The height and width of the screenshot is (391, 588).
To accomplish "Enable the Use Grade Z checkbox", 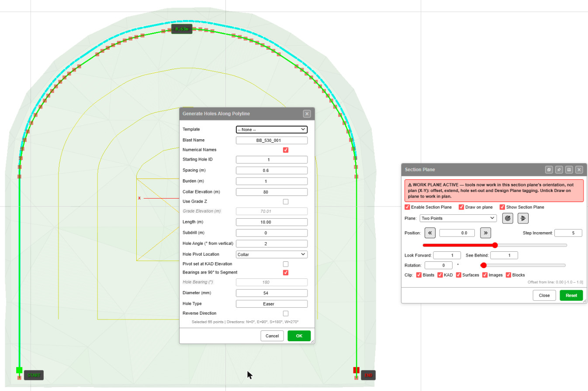I will click(x=286, y=202).
